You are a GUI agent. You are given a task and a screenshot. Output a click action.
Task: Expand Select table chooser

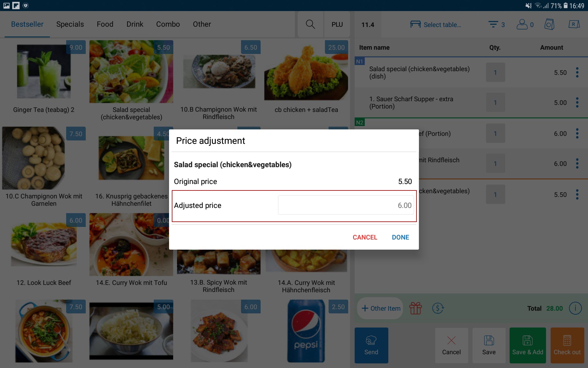435,25
